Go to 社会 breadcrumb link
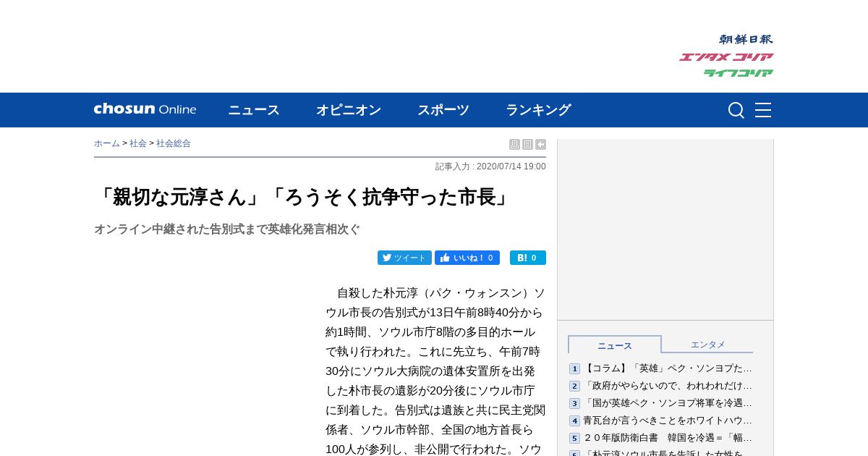Image resolution: width=868 pixels, height=456 pixels. point(138,143)
